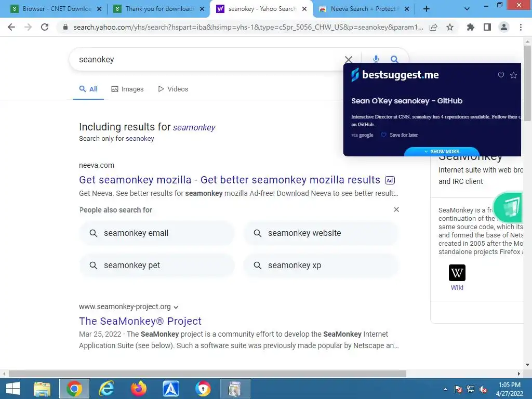Launch Firefox from taskbar
The width and height of the screenshot is (532, 399).
pyautogui.click(x=138, y=389)
